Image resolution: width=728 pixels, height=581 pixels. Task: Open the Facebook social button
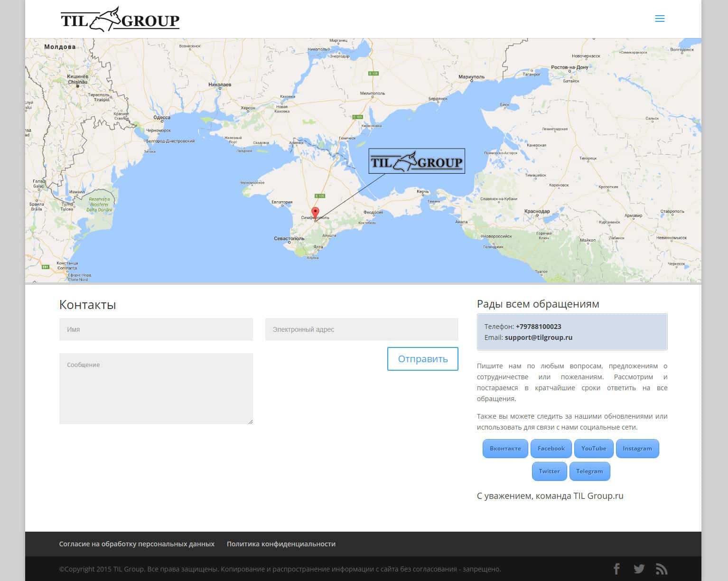551,449
